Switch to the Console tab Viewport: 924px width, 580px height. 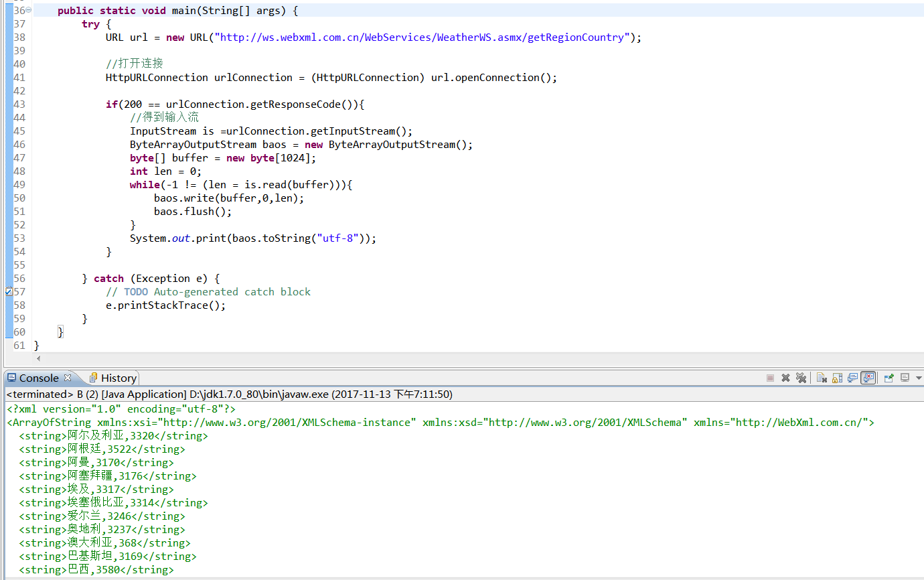coord(40,378)
